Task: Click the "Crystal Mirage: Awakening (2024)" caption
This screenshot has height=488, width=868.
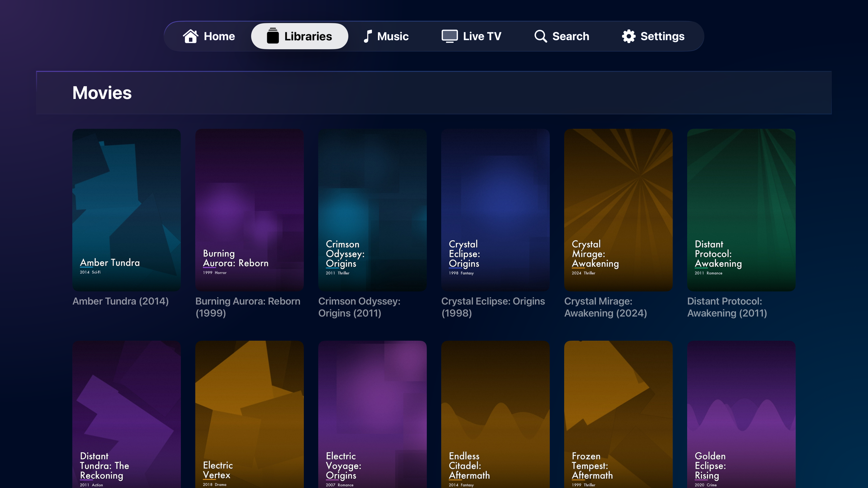Action: click(606, 307)
